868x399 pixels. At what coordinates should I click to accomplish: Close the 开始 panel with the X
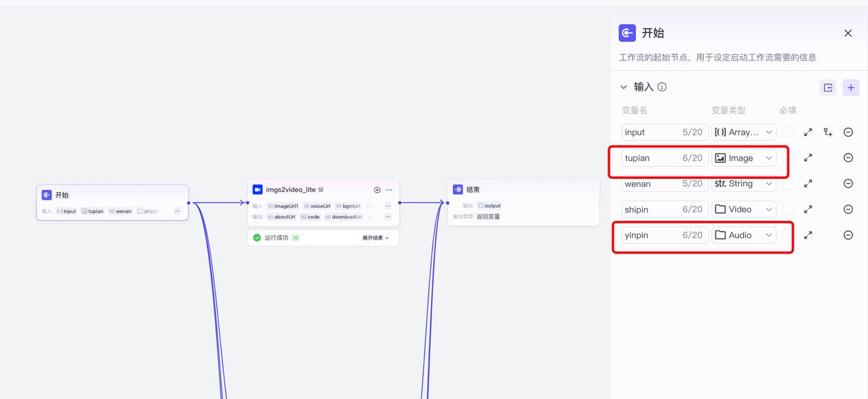click(848, 33)
